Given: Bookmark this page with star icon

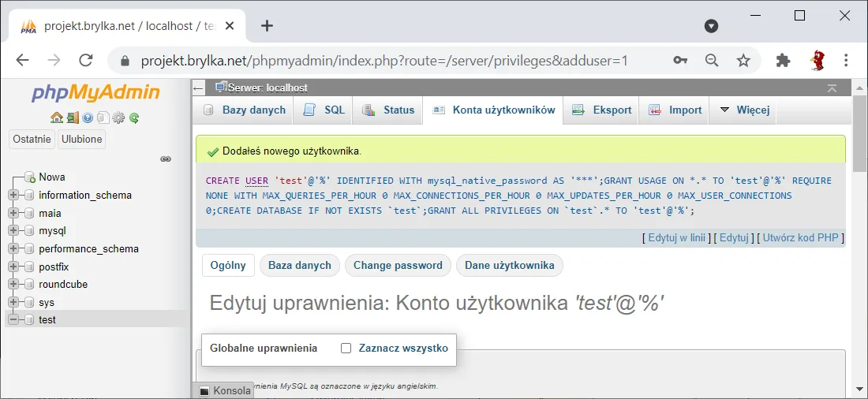Looking at the screenshot, I should tap(743, 60).
